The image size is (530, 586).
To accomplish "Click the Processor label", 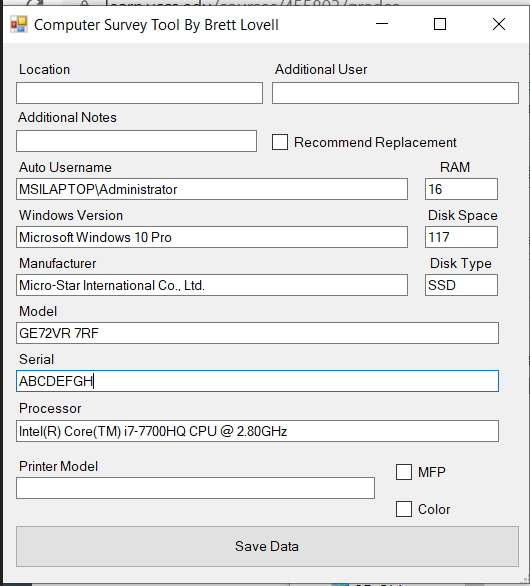I will click(50, 408).
